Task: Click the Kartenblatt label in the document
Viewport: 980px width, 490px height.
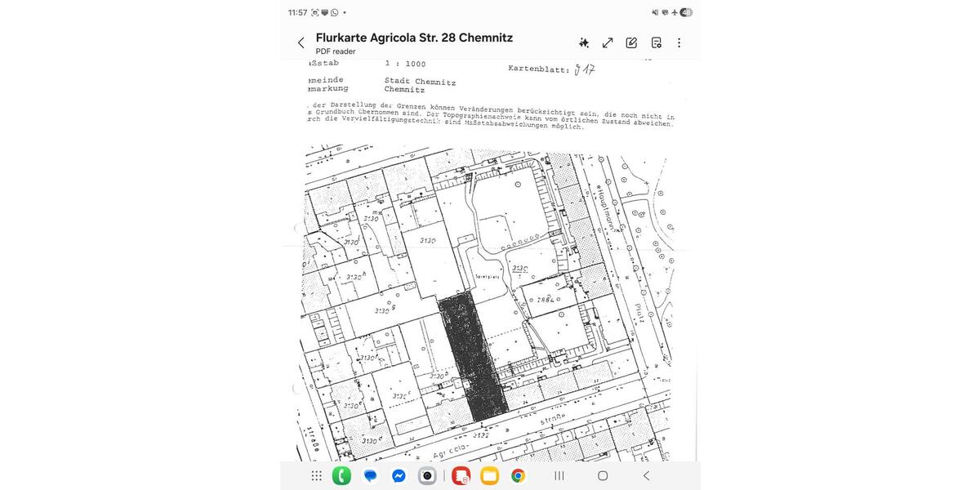Action: [x=538, y=69]
